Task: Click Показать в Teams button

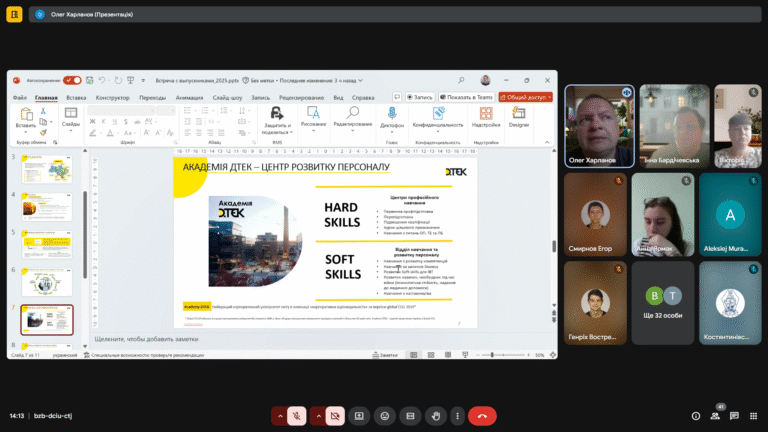Action: (466, 97)
